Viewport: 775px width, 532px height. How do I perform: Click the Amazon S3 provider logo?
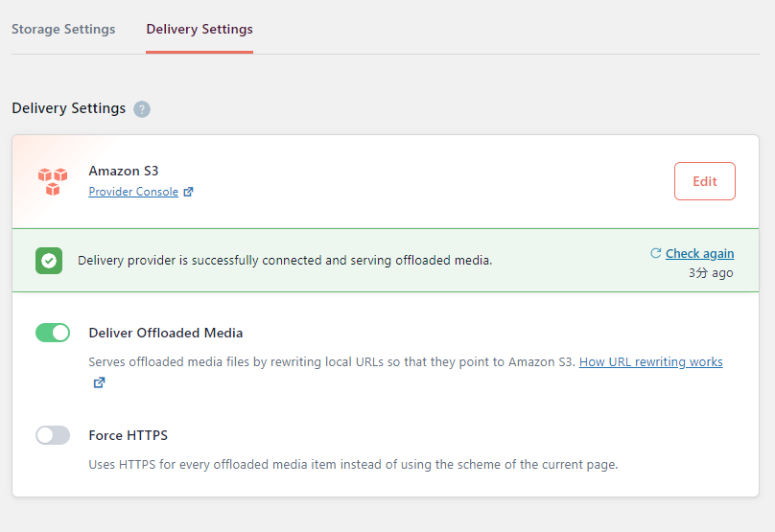pyautogui.click(x=53, y=181)
